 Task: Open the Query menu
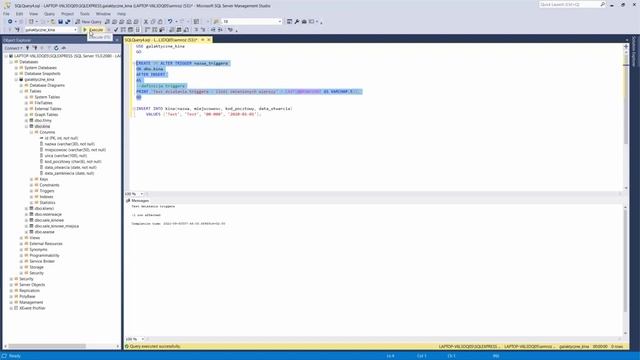49,14
